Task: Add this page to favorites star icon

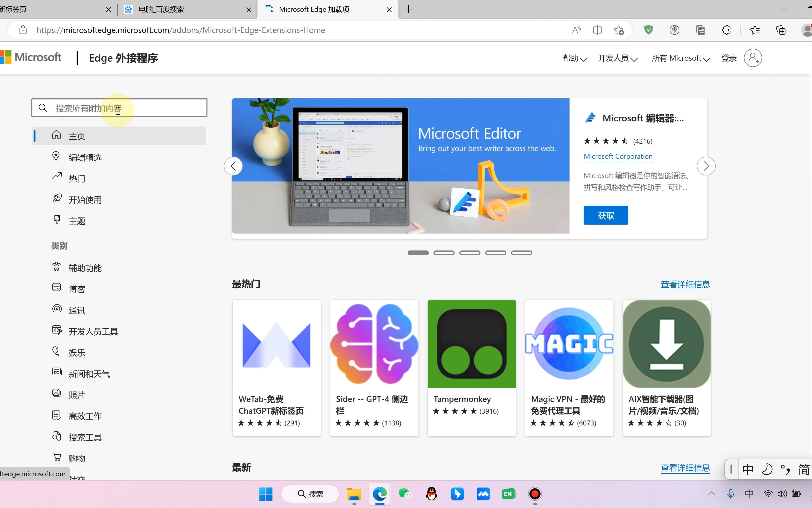Action: (x=618, y=30)
